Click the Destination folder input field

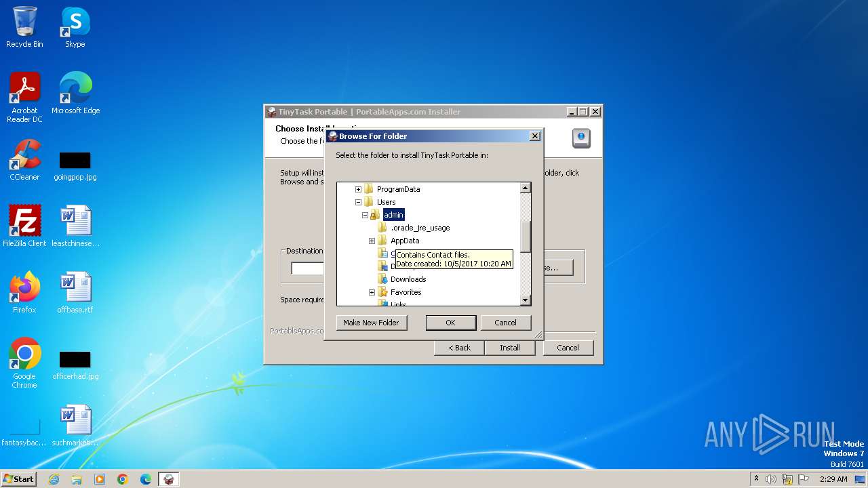tap(307, 268)
